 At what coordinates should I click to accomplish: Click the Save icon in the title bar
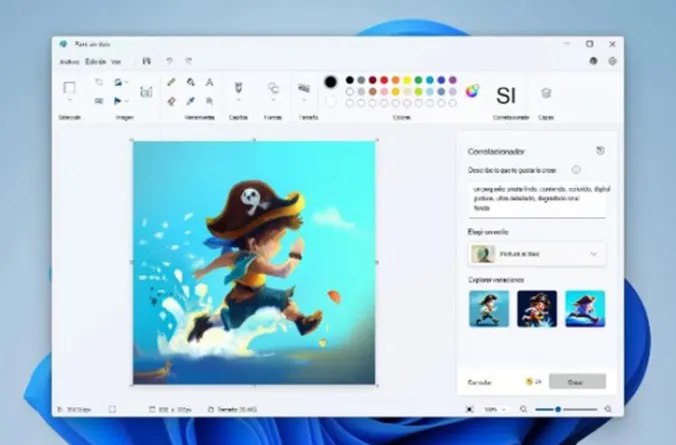tap(147, 61)
